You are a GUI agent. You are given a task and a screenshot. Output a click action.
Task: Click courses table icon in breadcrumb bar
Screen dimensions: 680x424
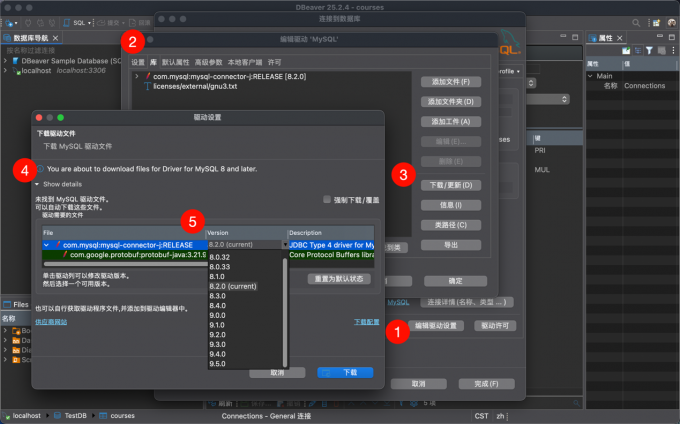(103, 415)
